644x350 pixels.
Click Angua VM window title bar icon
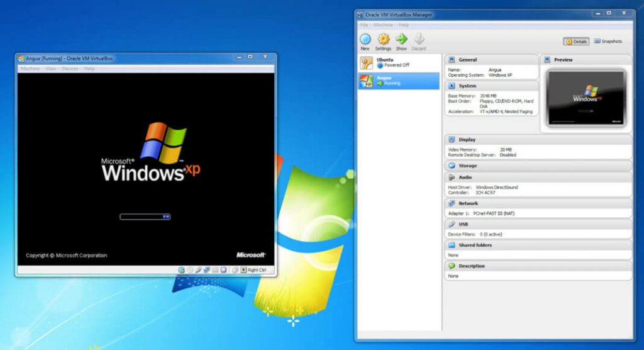21,59
